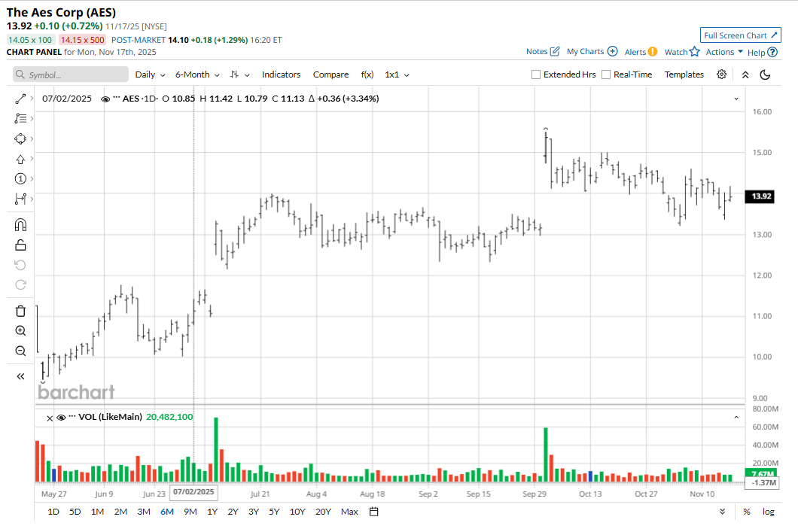
Task: Open Alerts for AES
Action: point(641,52)
